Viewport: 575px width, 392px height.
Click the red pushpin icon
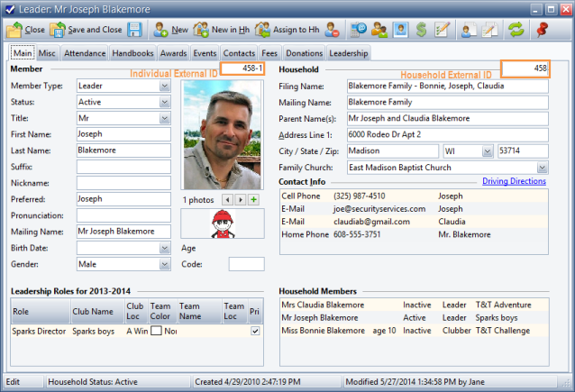(543, 30)
